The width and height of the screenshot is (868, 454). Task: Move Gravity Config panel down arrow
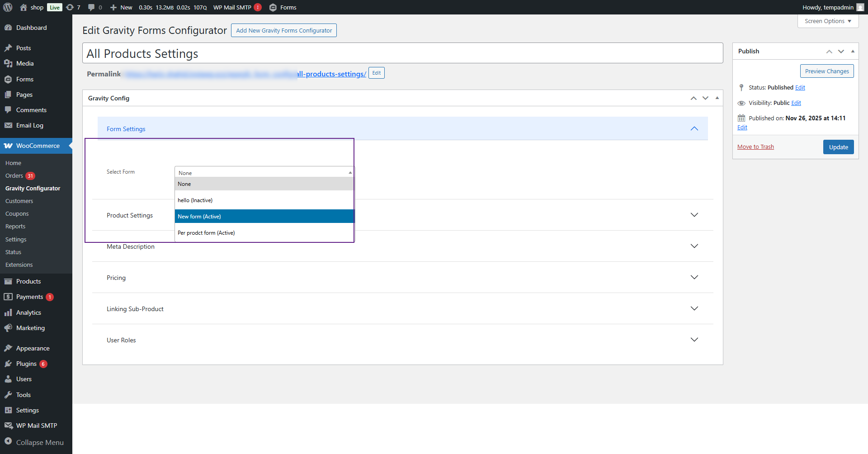(x=705, y=98)
